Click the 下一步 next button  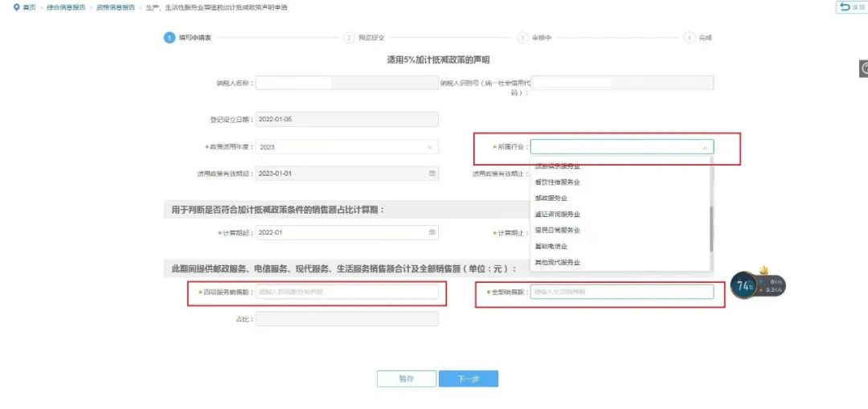tap(469, 379)
